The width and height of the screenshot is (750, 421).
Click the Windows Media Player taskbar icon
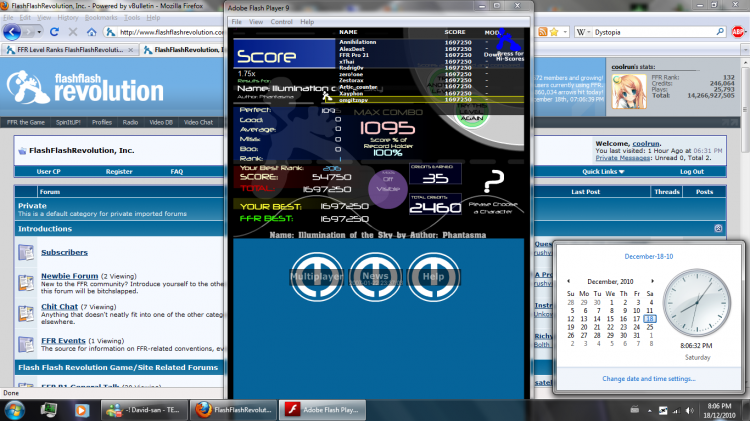point(81,410)
